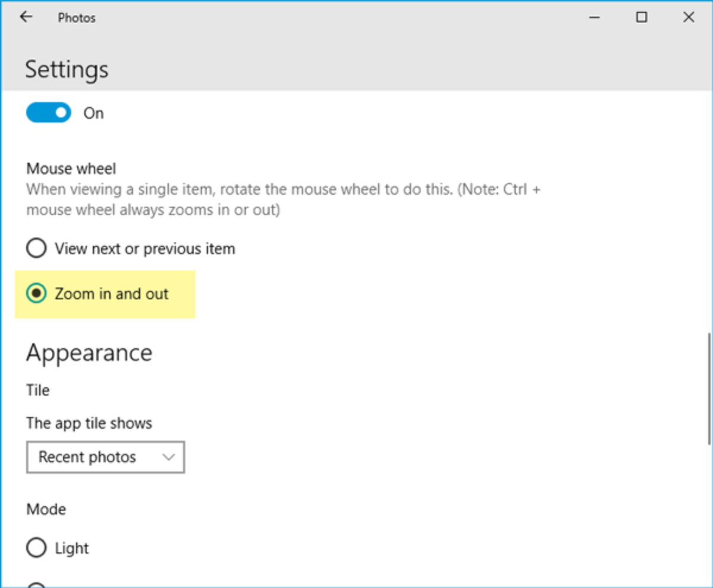Maximize the Photos window
Screen dimensions: 713x588
pyautogui.click(x=641, y=17)
